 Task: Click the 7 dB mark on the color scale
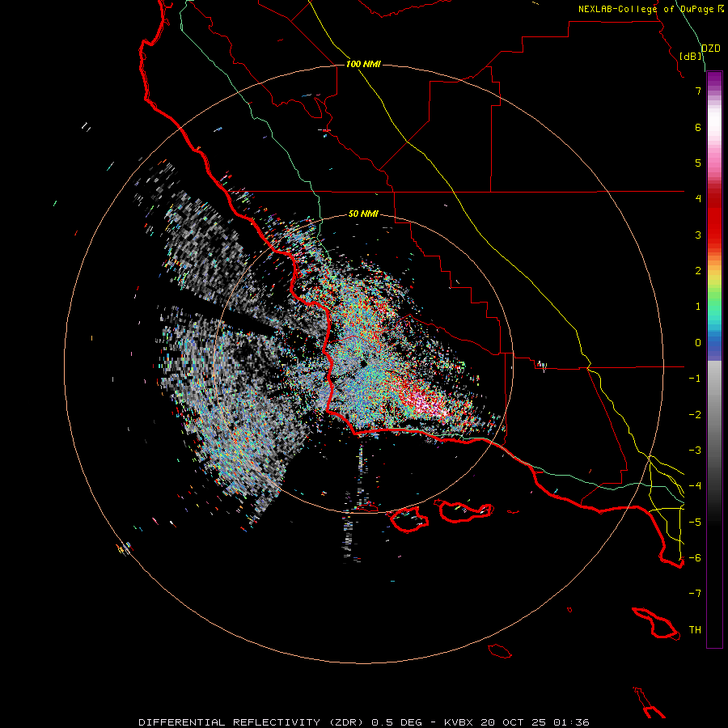coord(698,91)
